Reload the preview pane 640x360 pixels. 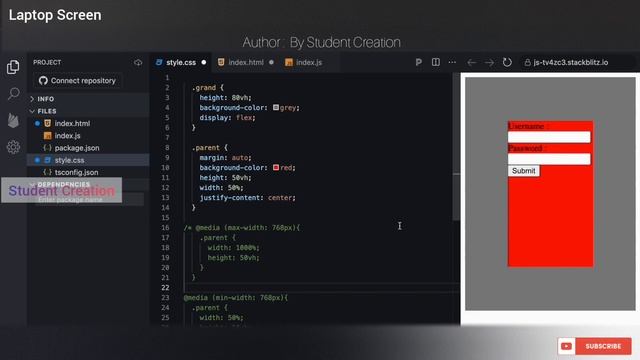(507, 62)
